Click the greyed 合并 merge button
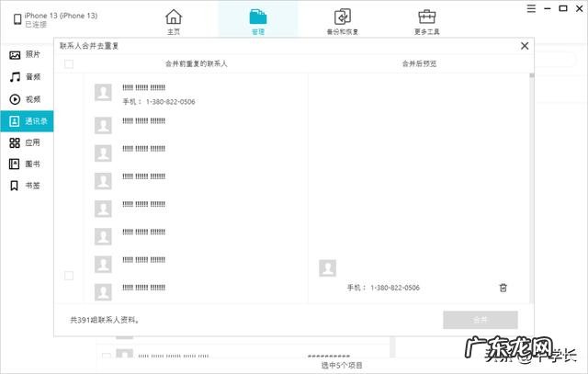 [x=481, y=320]
